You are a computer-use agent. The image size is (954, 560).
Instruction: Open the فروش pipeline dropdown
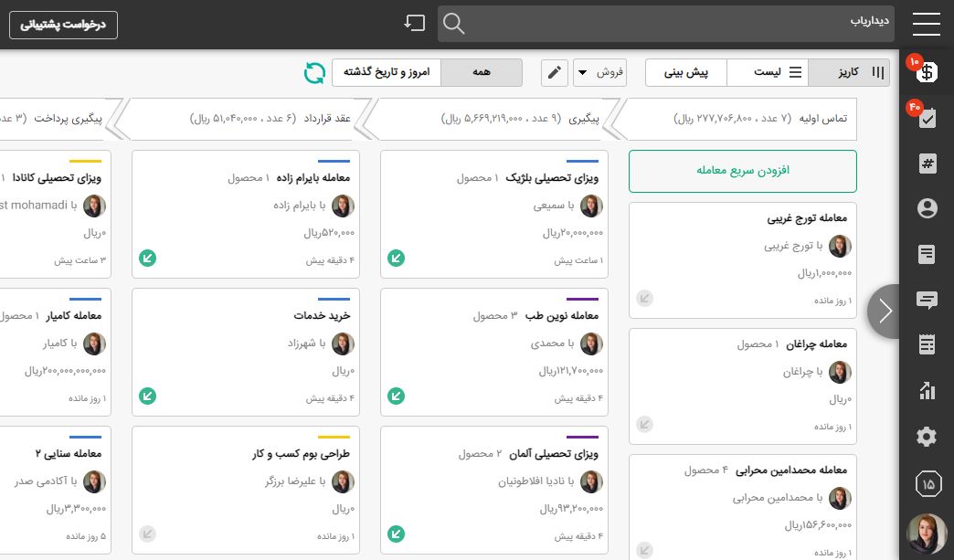point(599,72)
